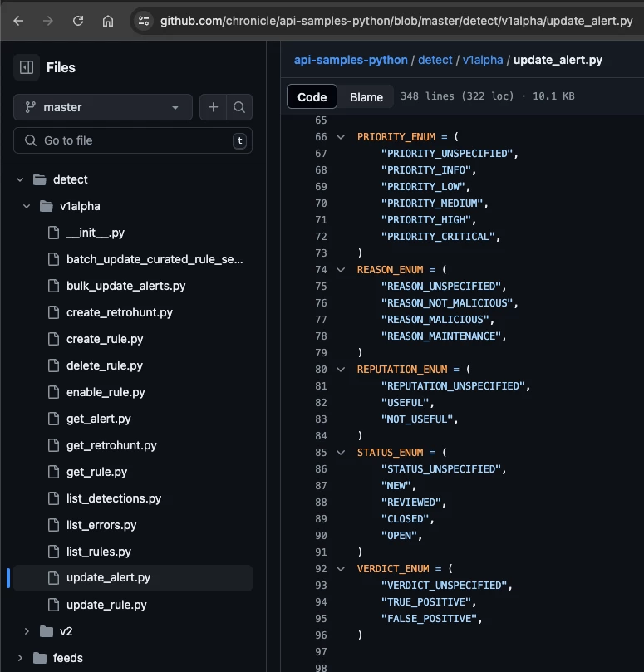Open the search magnifier icon beside master
Viewport: 644px width, 672px height.
[239, 106]
